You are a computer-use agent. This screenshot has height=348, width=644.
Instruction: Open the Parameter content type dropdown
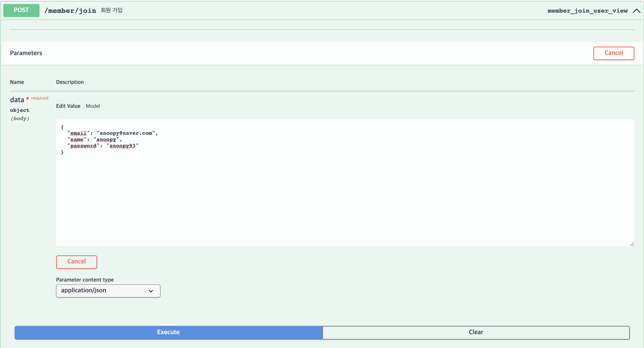(108, 291)
